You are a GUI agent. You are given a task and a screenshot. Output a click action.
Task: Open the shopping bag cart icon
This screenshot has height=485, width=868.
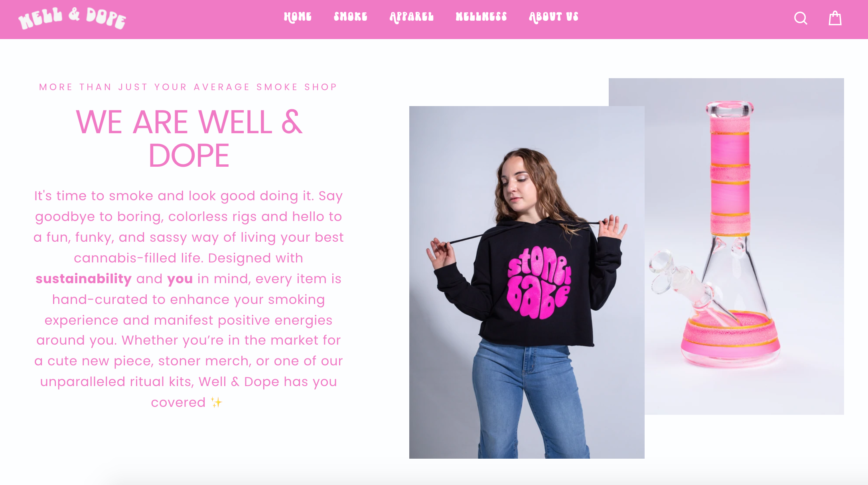point(835,18)
